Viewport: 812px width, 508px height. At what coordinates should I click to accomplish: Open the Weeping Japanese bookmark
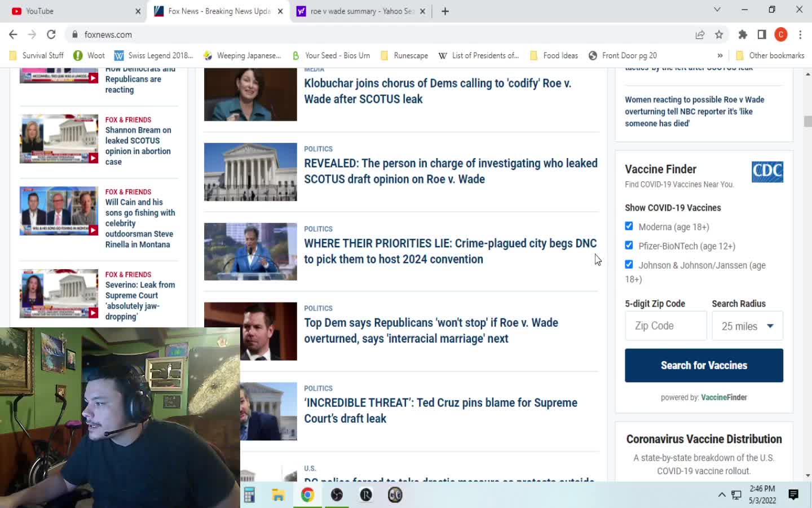tap(242, 55)
